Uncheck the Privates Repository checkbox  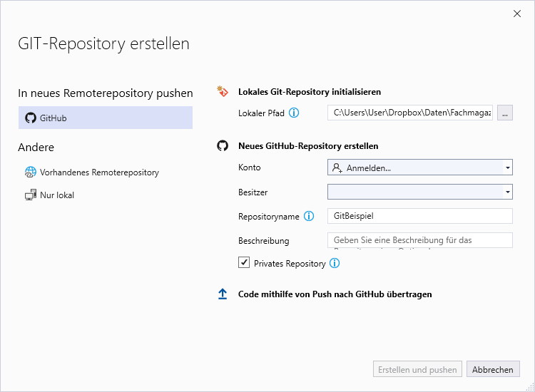(x=244, y=262)
